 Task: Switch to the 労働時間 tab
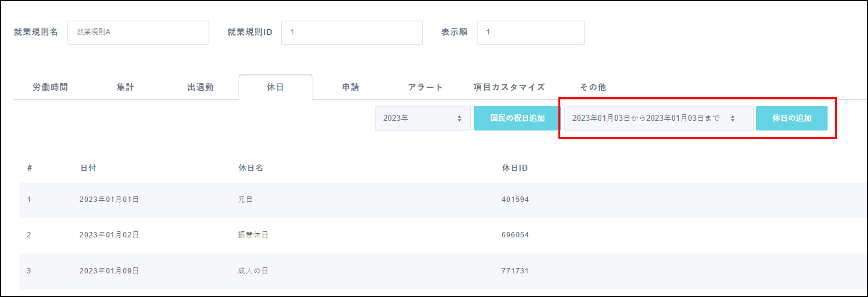pos(50,87)
